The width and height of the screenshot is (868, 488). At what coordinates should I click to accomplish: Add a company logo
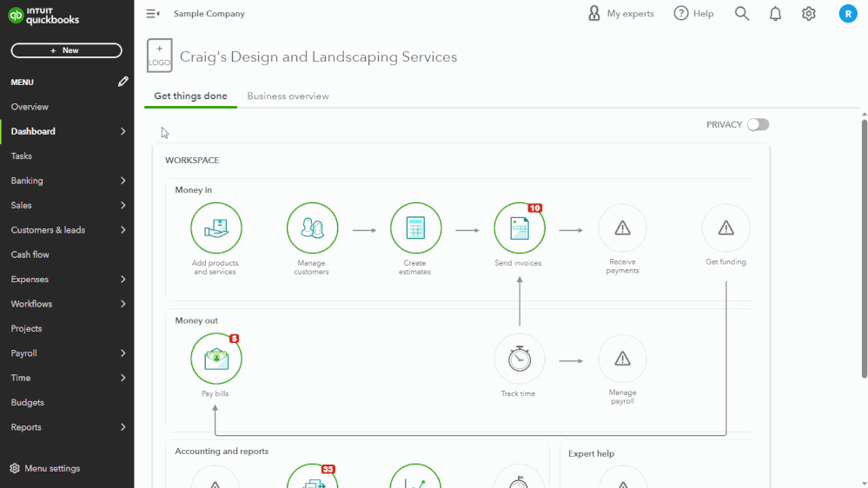pos(159,56)
